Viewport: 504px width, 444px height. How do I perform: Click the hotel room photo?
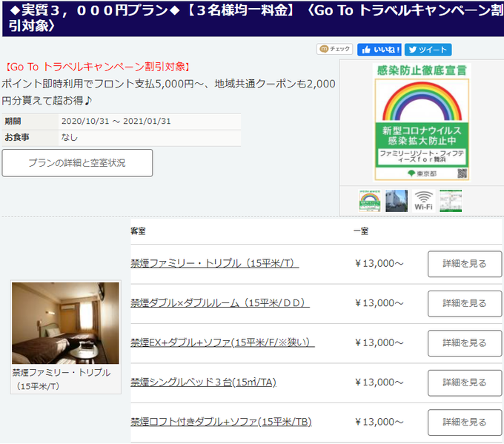[x=65, y=322]
